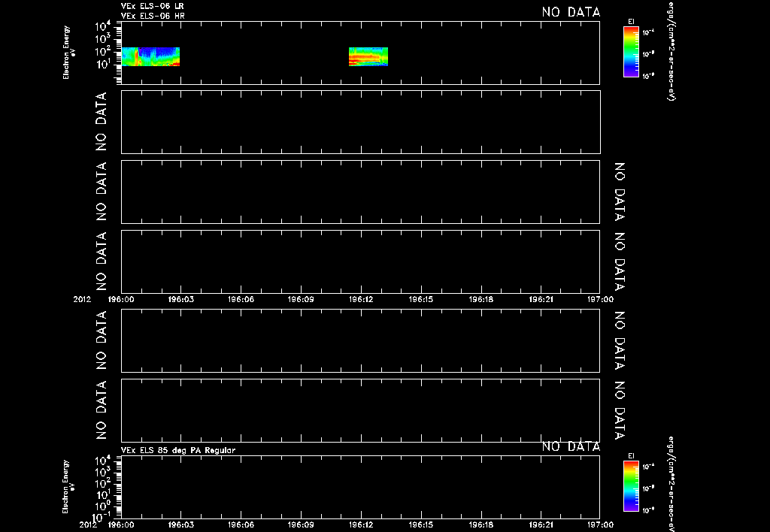
Task: Click the 'VEx ELS 85 deg PA Regular' title
Action: click(x=177, y=450)
